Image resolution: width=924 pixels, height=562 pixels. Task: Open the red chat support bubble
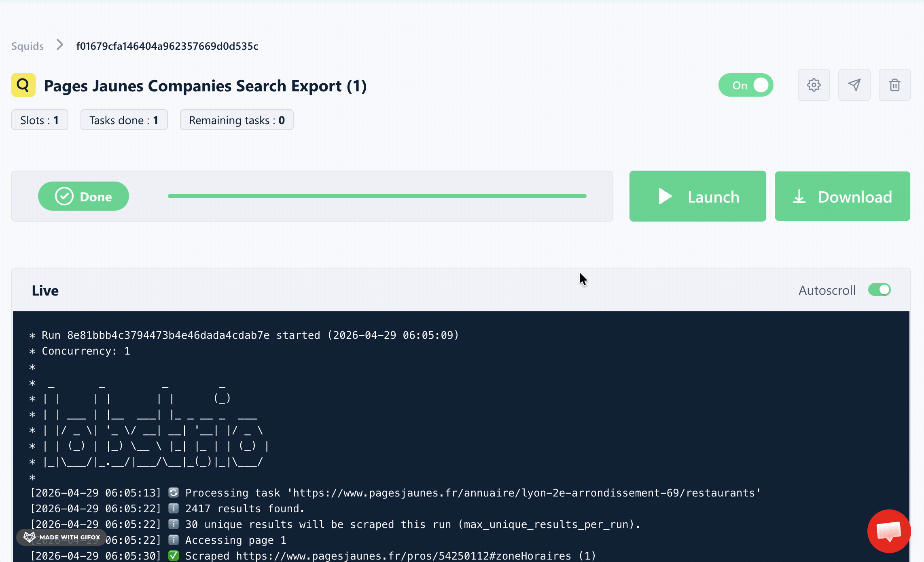889,531
